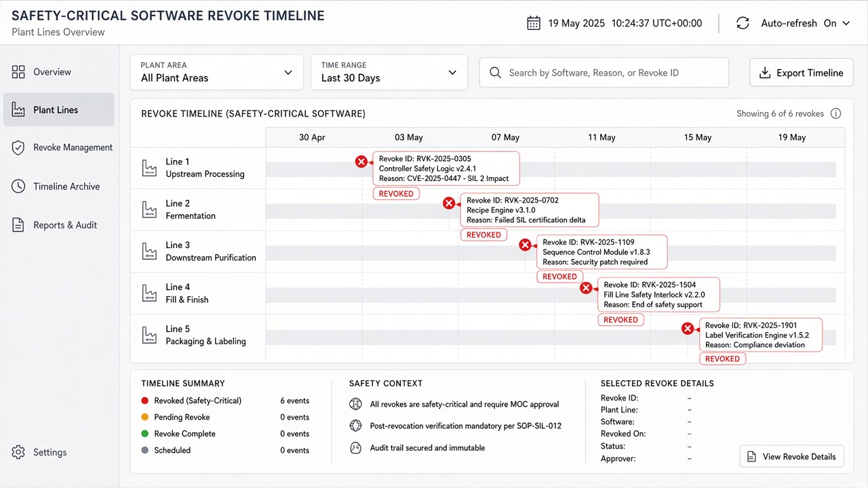Screen dimensions: 868x488
Task: Click the Line 3 factory line icon
Action: pos(149,251)
